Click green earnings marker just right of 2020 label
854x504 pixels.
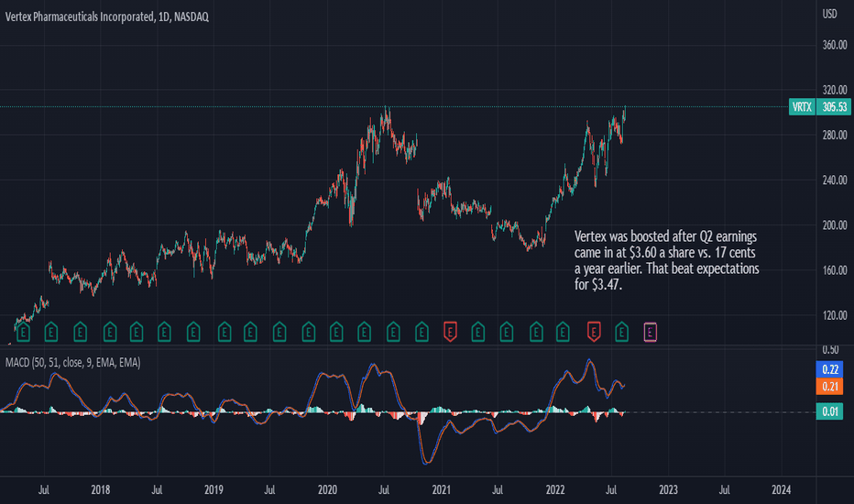point(336,332)
